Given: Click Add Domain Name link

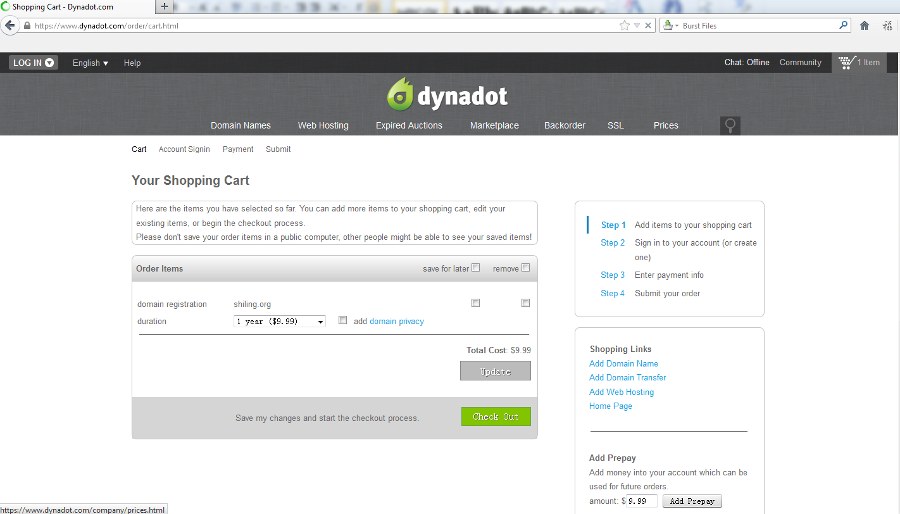Looking at the screenshot, I should click(x=623, y=364).
